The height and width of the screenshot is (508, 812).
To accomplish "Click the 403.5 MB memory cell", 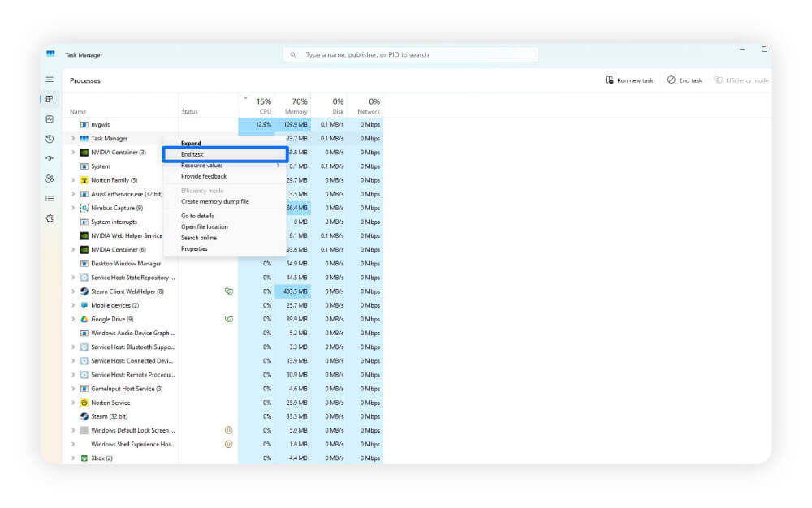I will click(293, 291).
